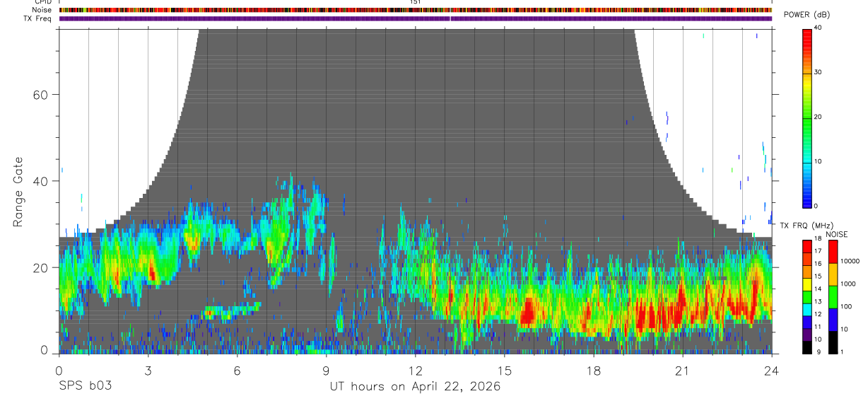Click the 21 hour tick on UT axis
The width and height of the screenshot is (868, 401).
(683, 371)
